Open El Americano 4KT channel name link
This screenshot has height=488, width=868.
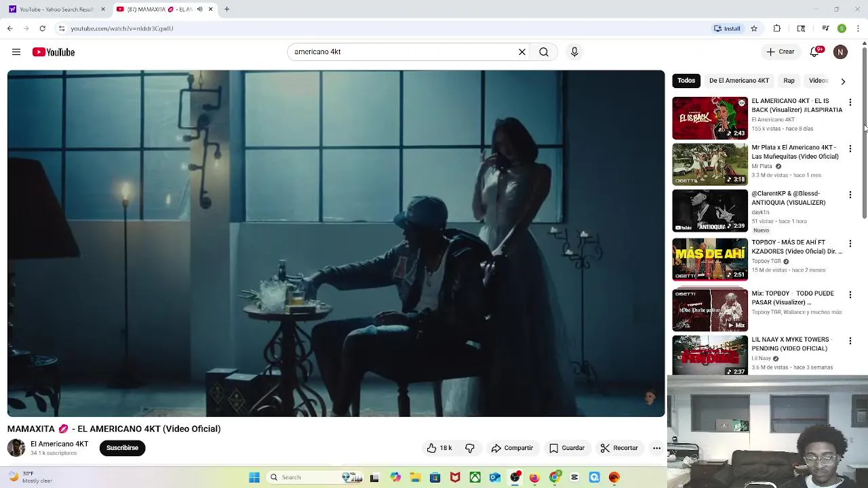[59, 444]
